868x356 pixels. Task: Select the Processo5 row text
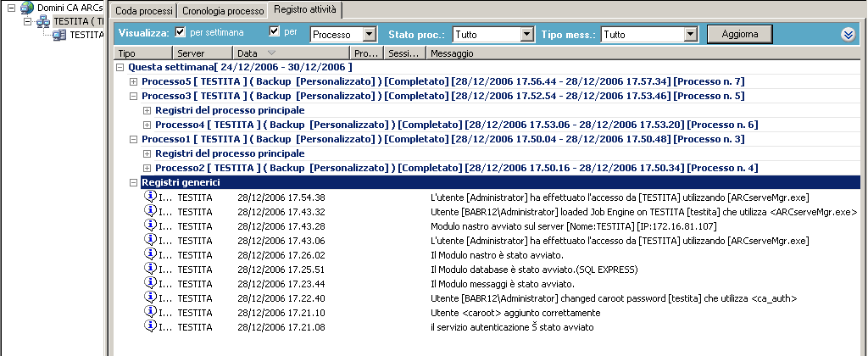tap(442, 82)
